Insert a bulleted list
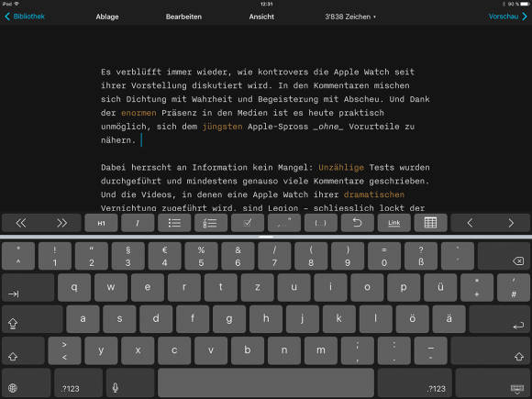Viewport: 532px width, 399px height. pos(174,223)
